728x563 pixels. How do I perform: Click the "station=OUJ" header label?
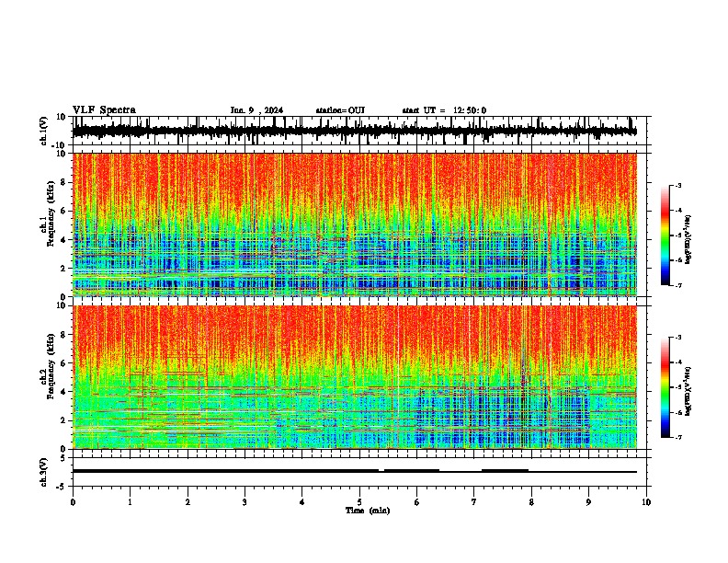click(x=340, y=110)
